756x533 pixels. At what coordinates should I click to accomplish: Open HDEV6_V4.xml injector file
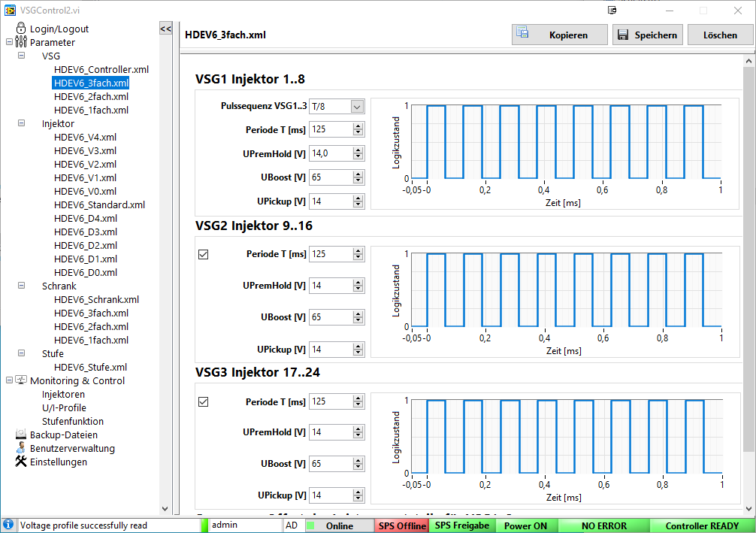(x=86, y=137)
